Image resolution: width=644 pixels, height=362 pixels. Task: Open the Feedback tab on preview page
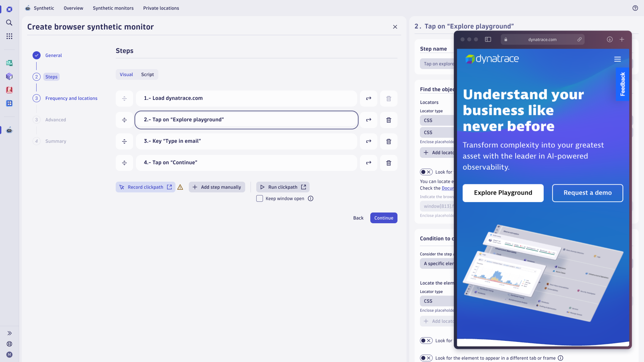tap(623, 84)
